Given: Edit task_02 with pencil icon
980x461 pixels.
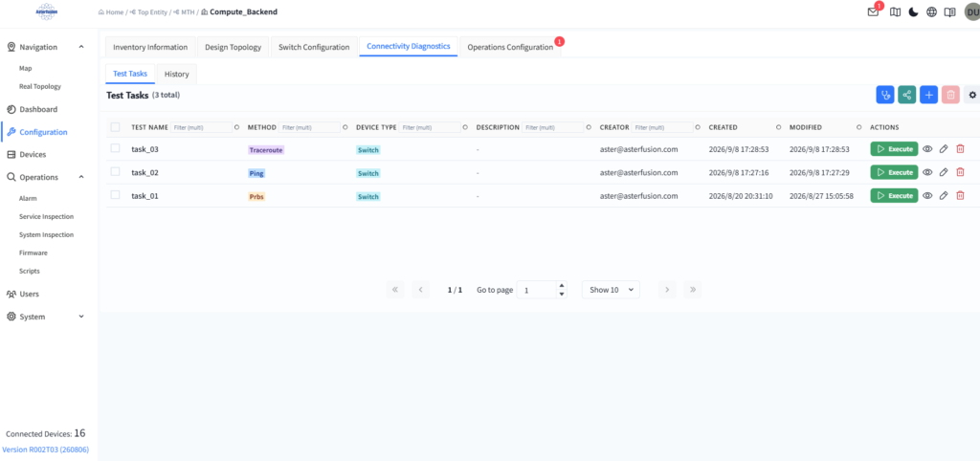Looking at the screenshot, I should click(944, 172).
